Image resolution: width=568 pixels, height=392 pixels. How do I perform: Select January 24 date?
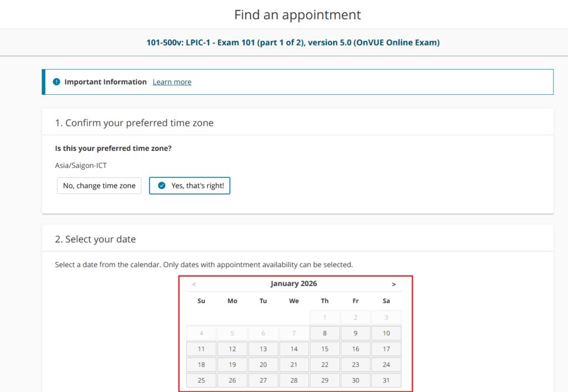(x=386, y=365)
